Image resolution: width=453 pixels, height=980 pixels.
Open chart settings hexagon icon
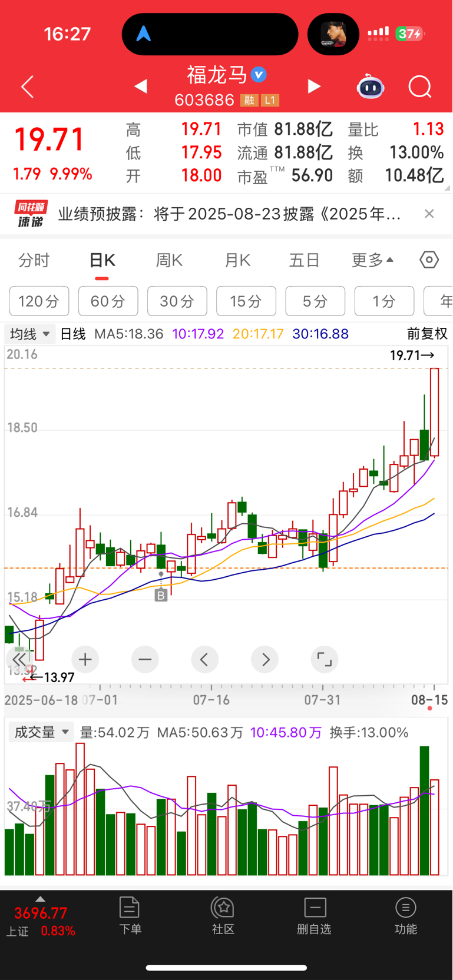[x=429, y=260]
